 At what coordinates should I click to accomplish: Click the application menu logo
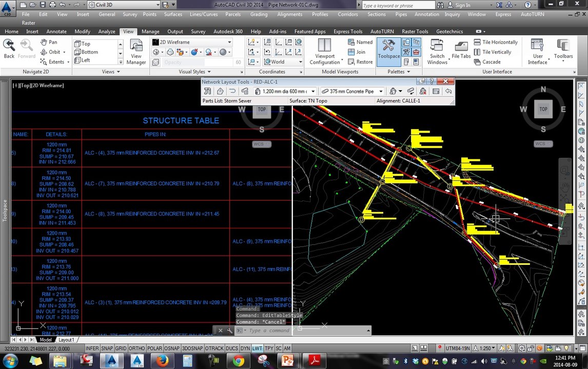click(7, 8)
